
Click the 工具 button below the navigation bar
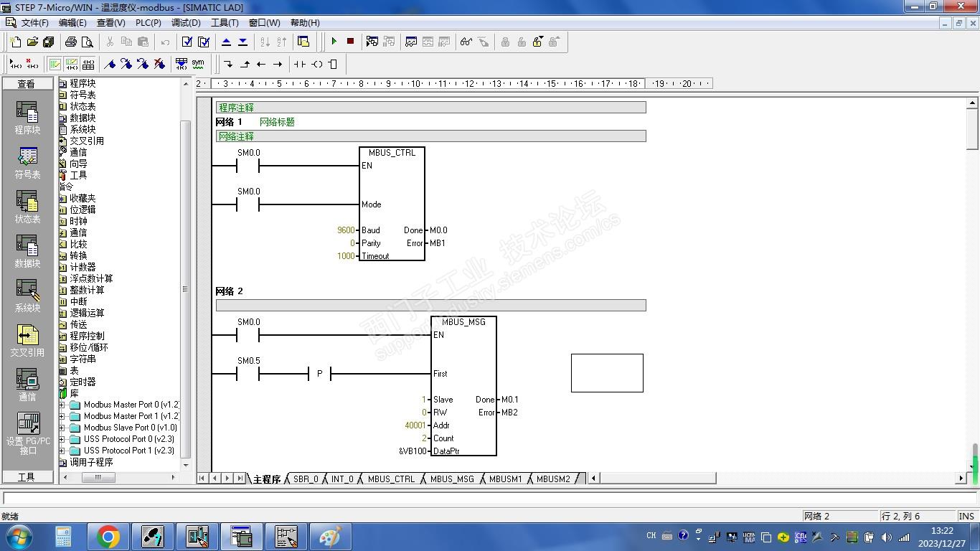coord(27,477)
